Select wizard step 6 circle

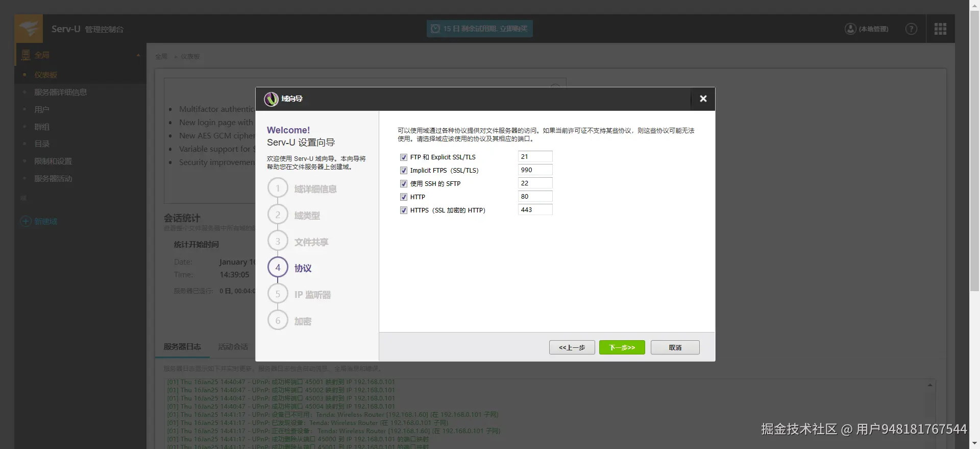coord(278,320)
